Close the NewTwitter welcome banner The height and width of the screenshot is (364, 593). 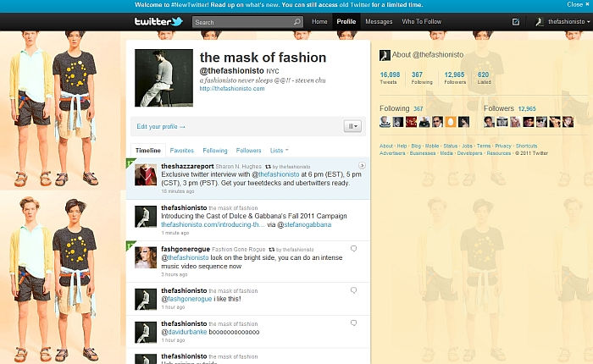click(576, 4)
